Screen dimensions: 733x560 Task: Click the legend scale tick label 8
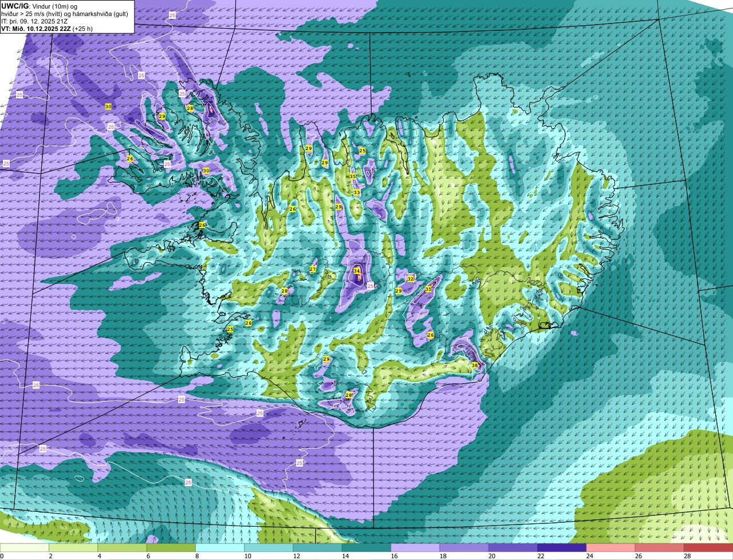pos(197,556)
